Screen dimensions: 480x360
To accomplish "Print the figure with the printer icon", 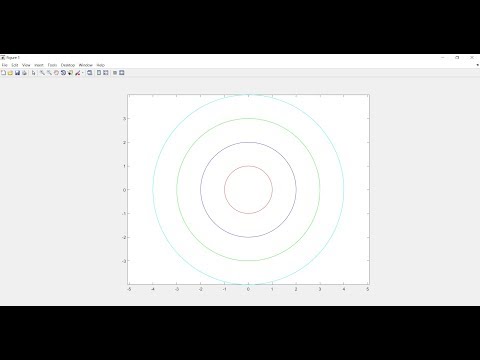I will pos(24,73).
